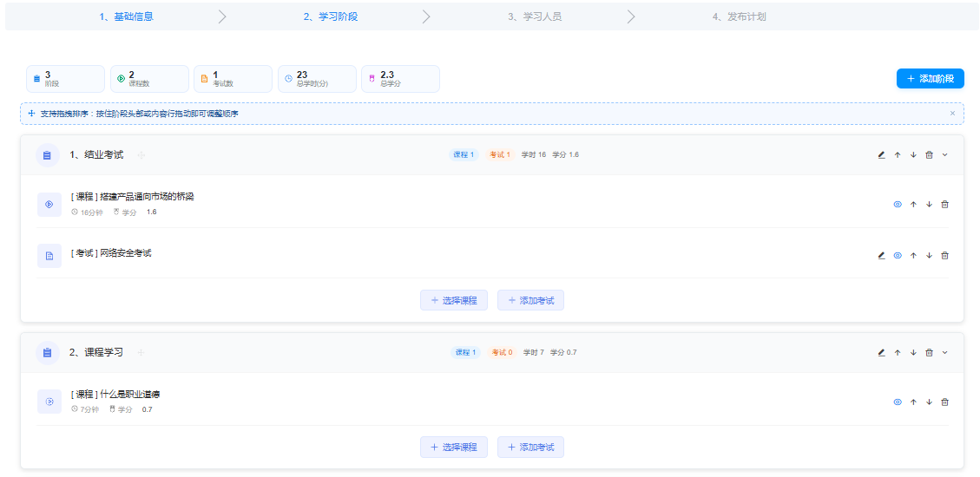The height and width of the screenshot is (477, 980).
Task: Go to step 1、基础信息
Action: (x=126, y=16)
